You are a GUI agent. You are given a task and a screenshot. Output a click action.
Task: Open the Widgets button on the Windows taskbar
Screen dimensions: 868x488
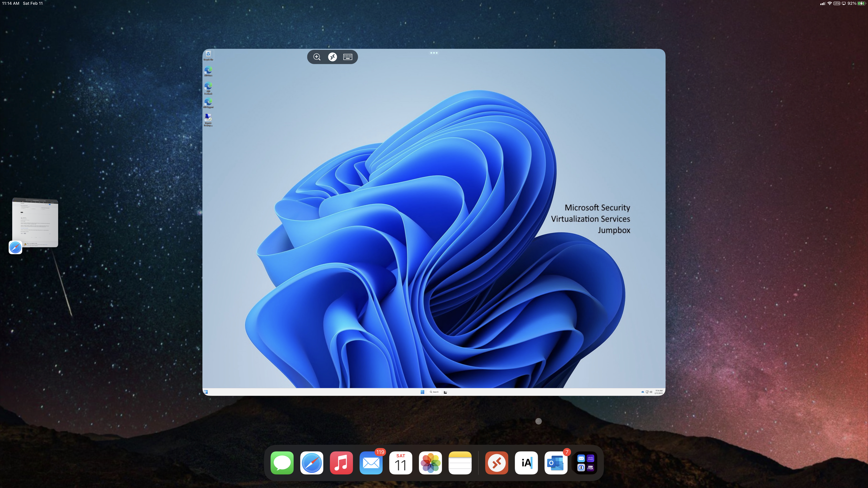click(206, 392)
